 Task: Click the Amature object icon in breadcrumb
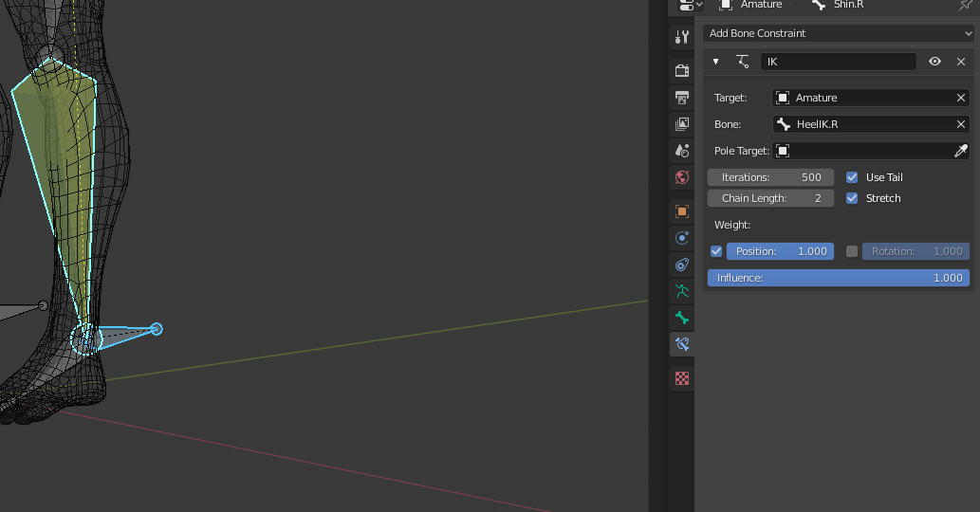(x=725, y=5)
